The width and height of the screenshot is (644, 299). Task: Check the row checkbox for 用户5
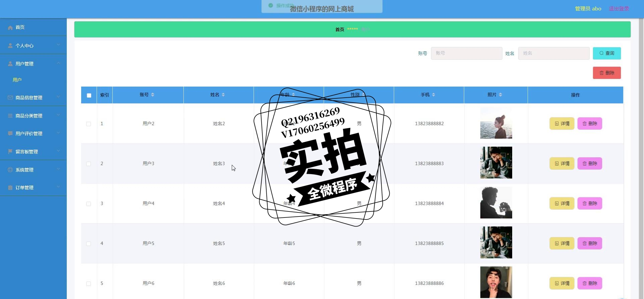click(x=89, y=244)
